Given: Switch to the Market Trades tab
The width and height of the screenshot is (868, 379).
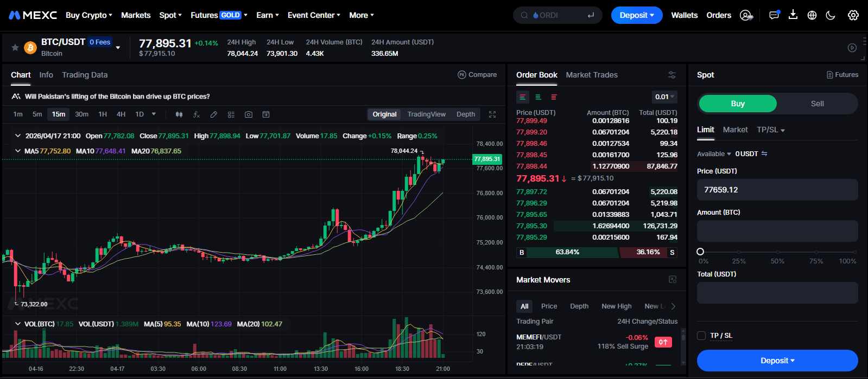Looking at the screenshot, I should coord(592,75).
